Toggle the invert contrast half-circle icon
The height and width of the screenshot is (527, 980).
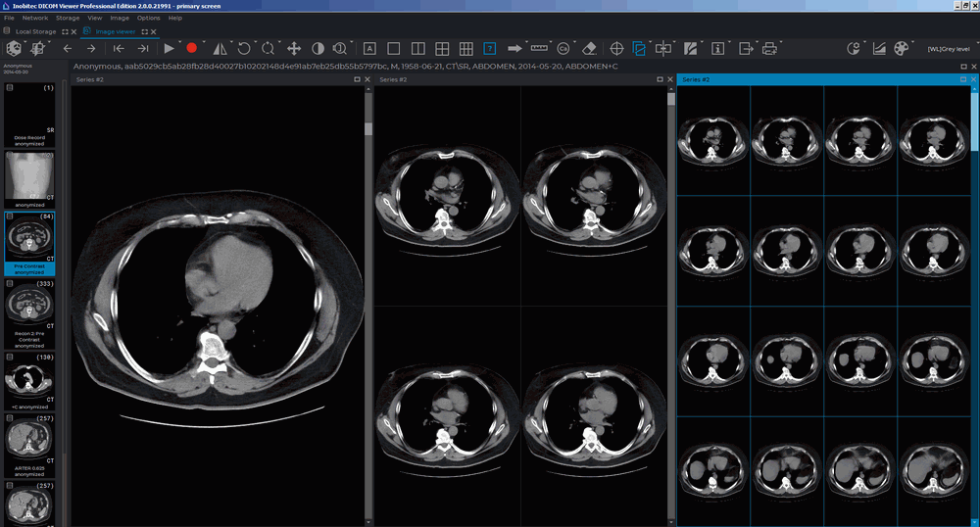[318, 48]
